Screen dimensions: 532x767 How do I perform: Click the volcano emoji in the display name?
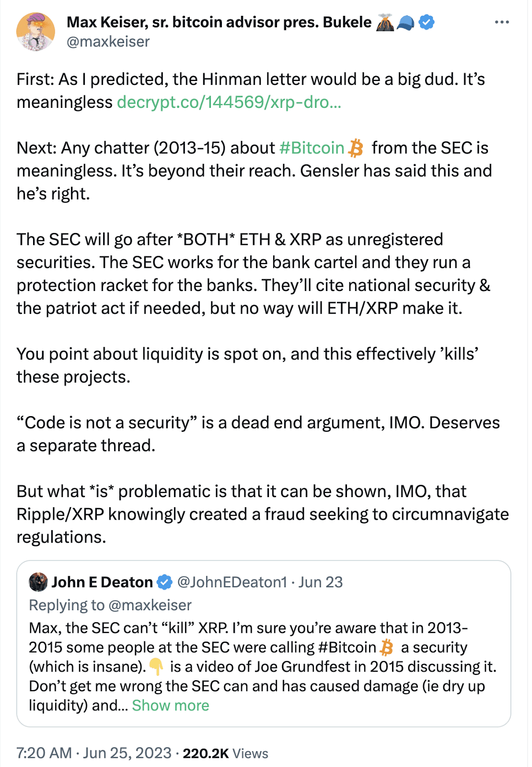[385, 23]
